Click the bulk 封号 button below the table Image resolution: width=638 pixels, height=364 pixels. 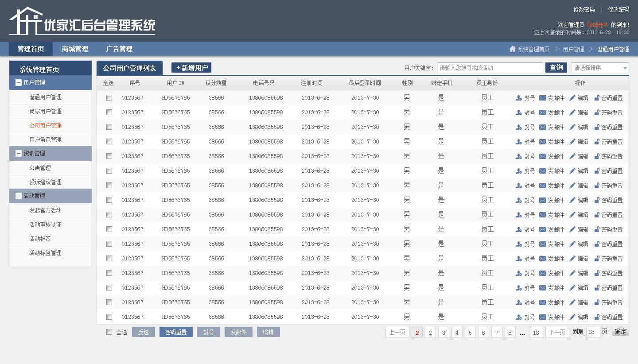coord(209,332)
